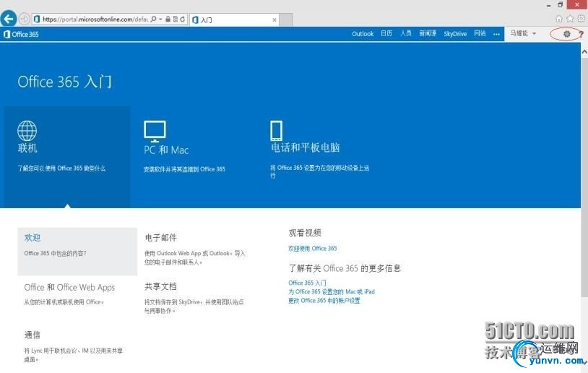This screenshot has height=373, width=588.
Task: Restore down the browser window
Action: click(561, 4)
